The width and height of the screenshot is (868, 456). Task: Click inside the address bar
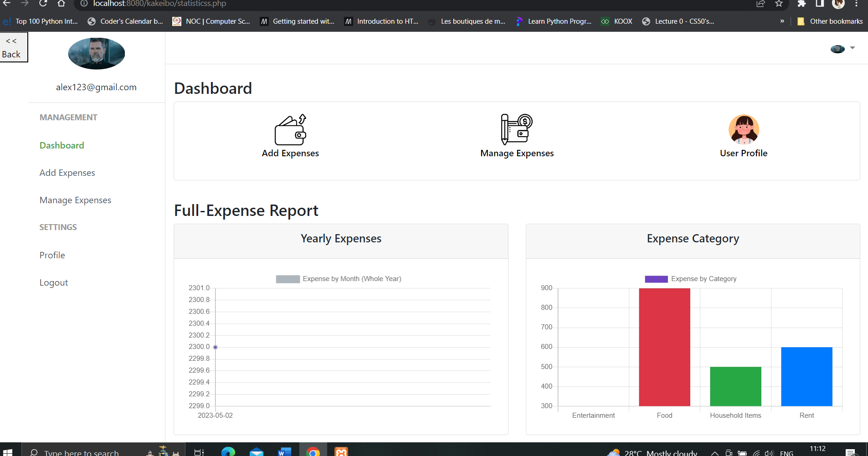point(159,4)
